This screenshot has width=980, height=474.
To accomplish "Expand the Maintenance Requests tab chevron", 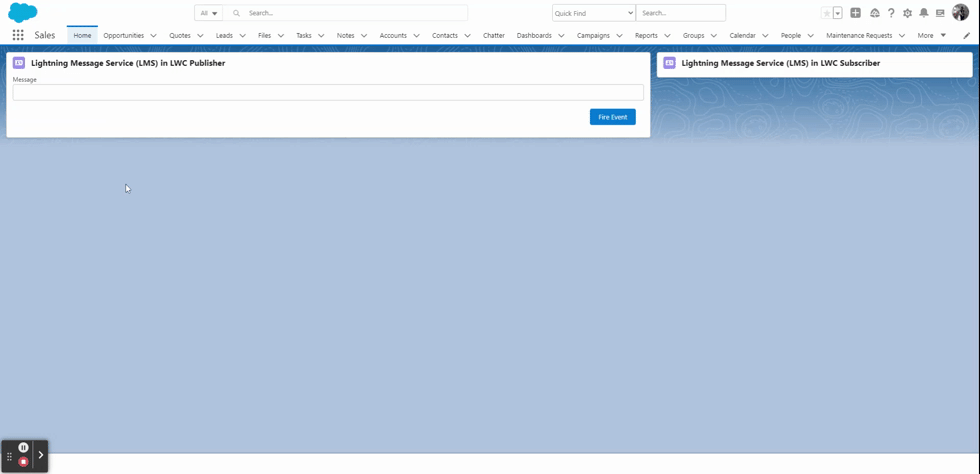I will [x=902, y=36].
